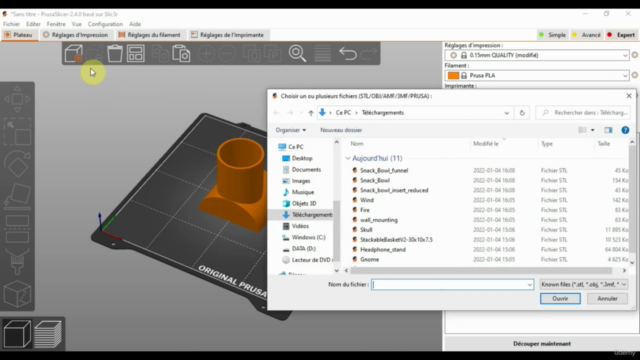Click the Paste clipboard icon
The height and width of the screenshot is (360, 640).
pyautogui.click(x=181, y=53)
